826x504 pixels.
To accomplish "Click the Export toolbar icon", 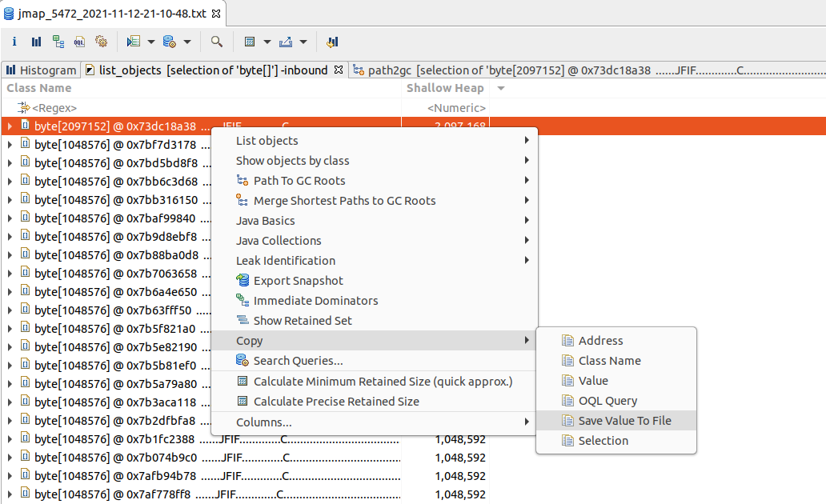I will 286,42.
